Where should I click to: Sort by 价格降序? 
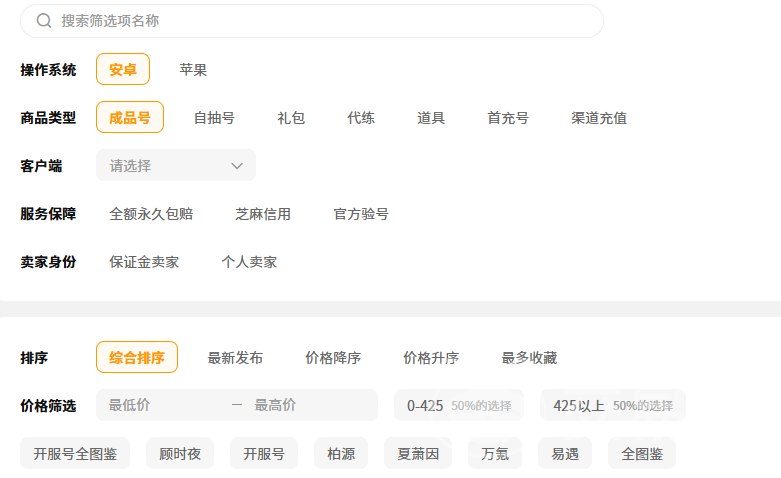click(333, 357)
